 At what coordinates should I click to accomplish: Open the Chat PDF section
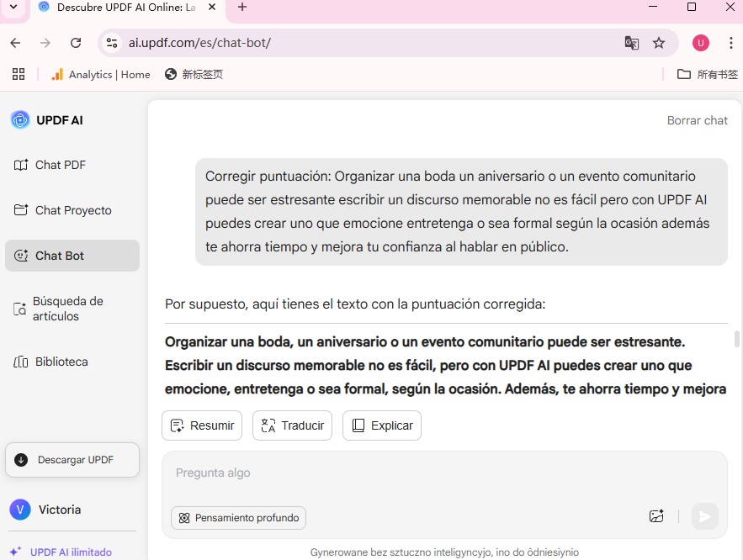[x=50, y=165]
